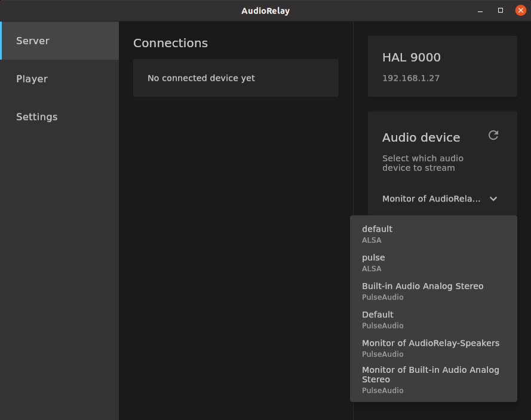
Task: Maximize the AudioRelay window
Action: [501, 10]
